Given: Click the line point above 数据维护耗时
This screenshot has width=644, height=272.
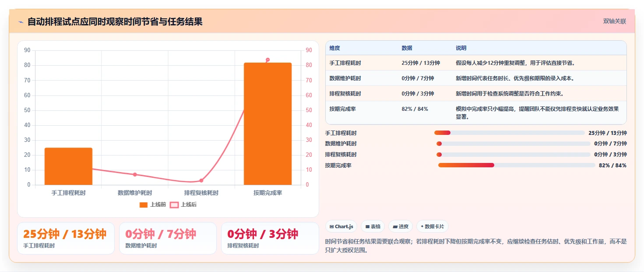Looking at the screenshot, I should pos(135,174).
